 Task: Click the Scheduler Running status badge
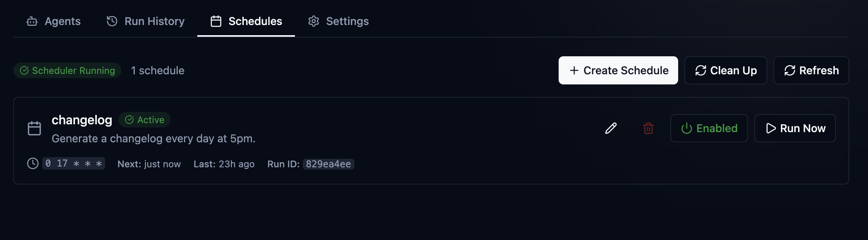click(67, 70)
